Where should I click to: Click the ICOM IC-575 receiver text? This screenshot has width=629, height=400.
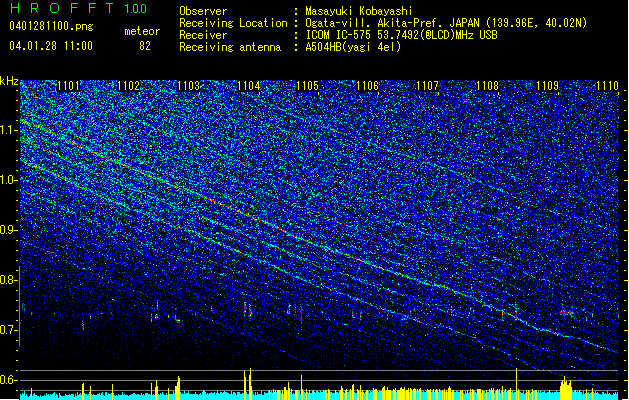[401, 35]
